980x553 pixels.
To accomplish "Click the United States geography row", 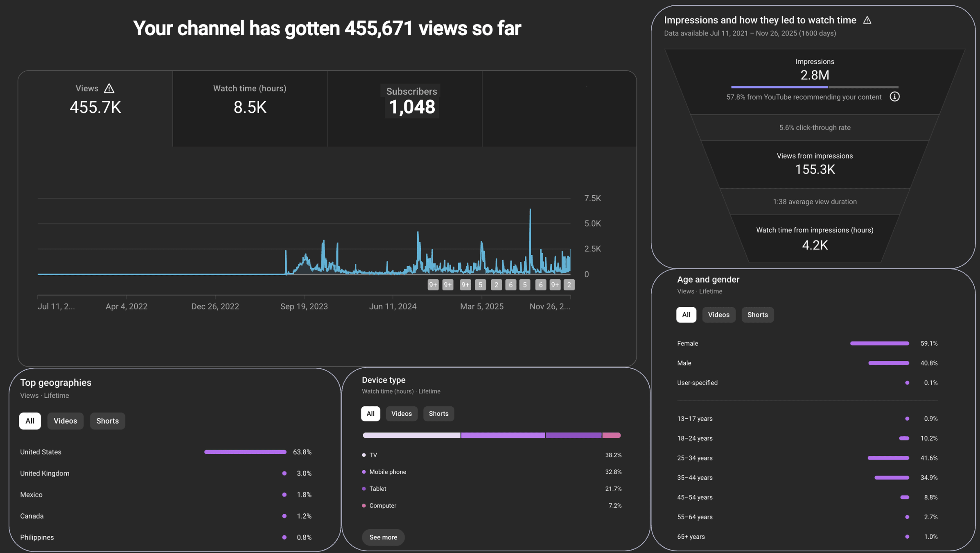I will tap(166, 452).
